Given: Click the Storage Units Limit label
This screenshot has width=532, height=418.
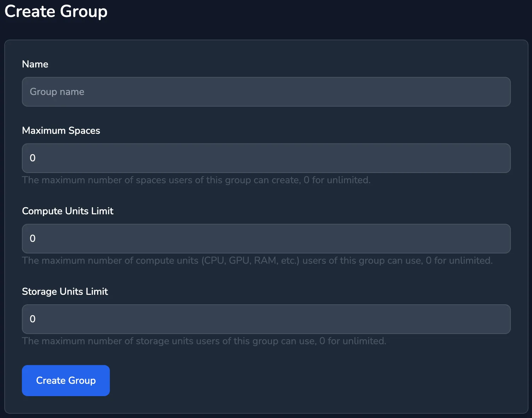Looking at the screenshot, I should (x=65, y=292).
